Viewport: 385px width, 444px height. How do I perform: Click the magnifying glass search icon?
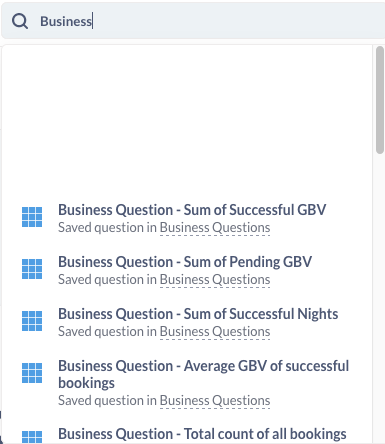[x=20, y=21]
